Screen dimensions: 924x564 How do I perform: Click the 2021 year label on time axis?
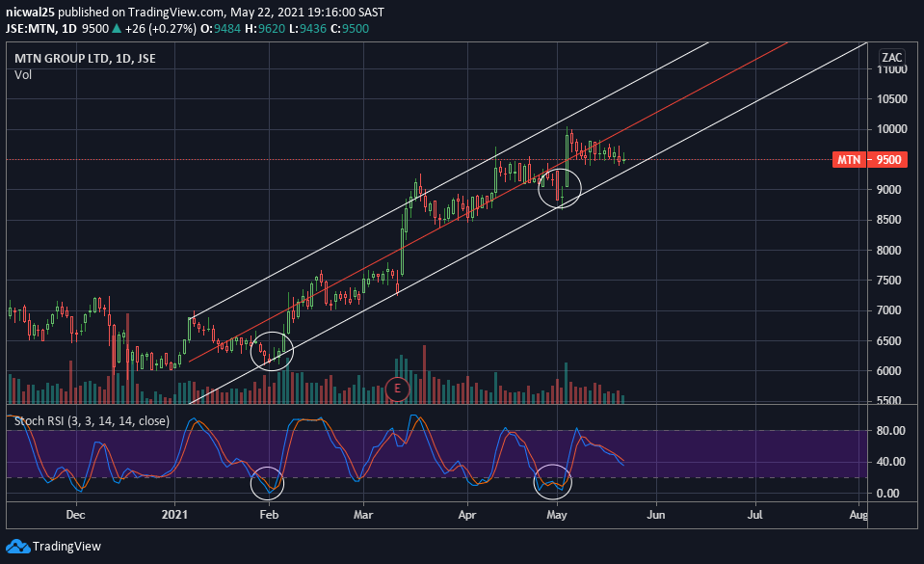[174, 515]
